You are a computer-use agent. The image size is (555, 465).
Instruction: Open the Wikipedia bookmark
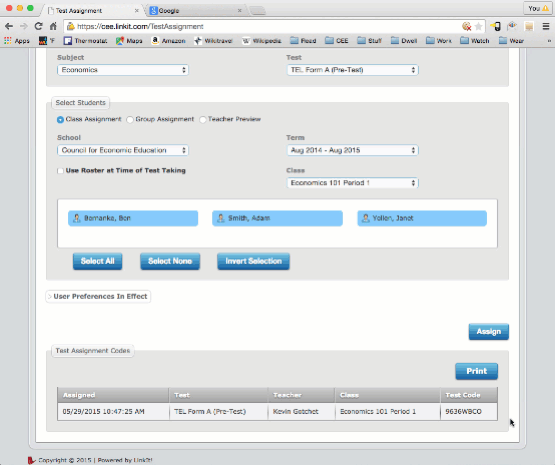click(x=262, y=41)
